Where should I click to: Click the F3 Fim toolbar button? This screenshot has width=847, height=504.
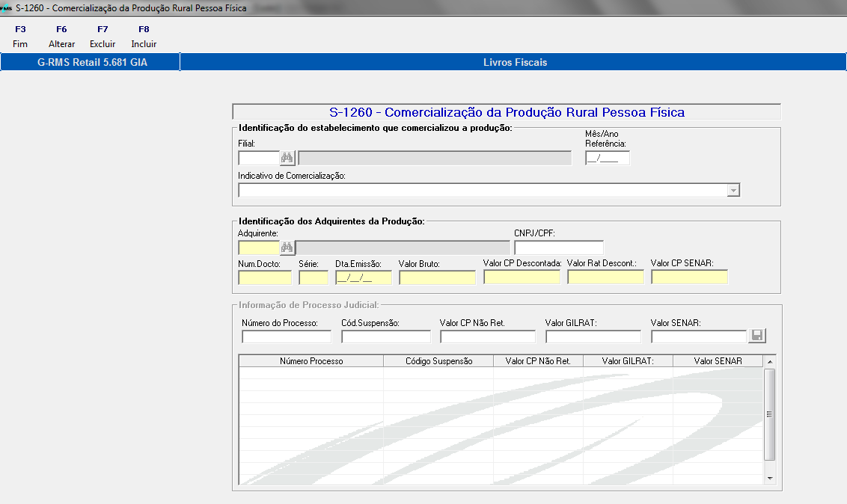[20, 36]
